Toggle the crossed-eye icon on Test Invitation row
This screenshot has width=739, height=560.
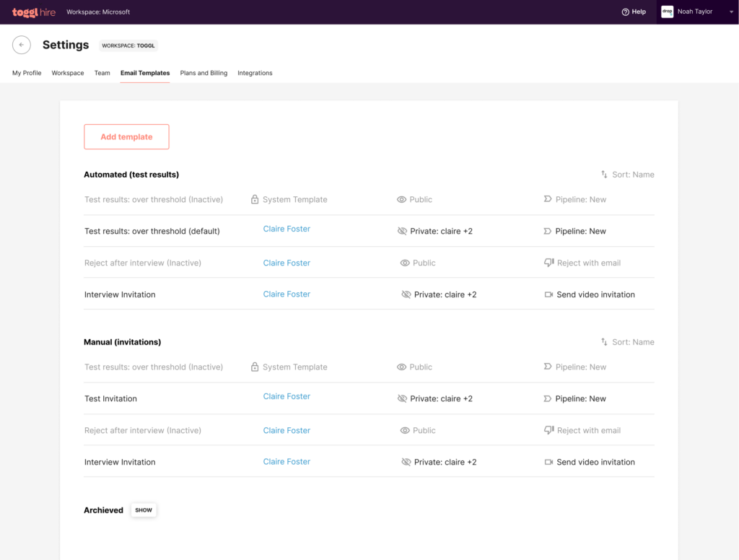coord(402,398)
